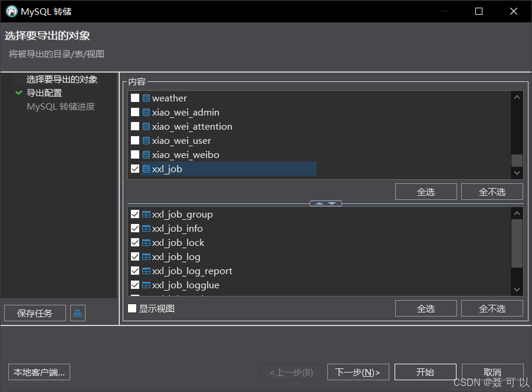Screen dimensions: 532x392
Task: Uncheck the xxl_job_logglue checkbox
Action: click(x=135, y=285)
